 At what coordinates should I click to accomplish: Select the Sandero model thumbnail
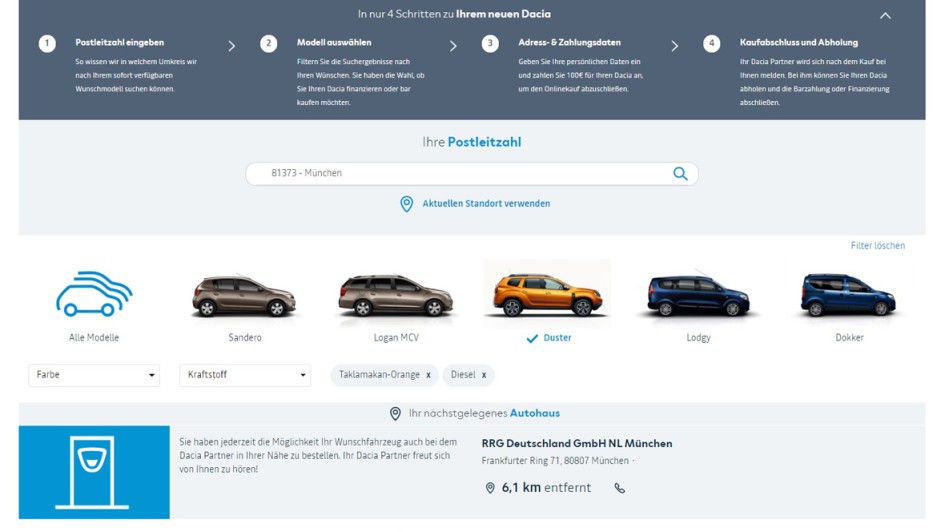point(245,295)
